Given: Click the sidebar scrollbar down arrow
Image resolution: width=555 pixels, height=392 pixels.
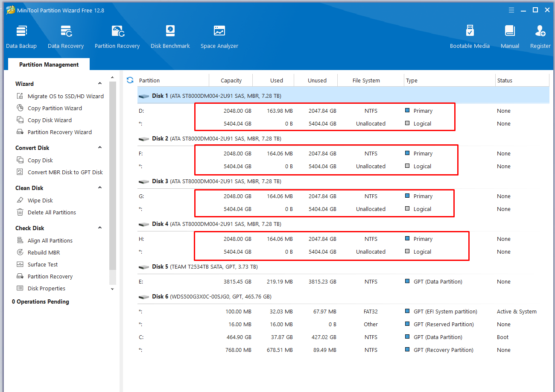Looking at the screenshot, I should click(113, 289).
